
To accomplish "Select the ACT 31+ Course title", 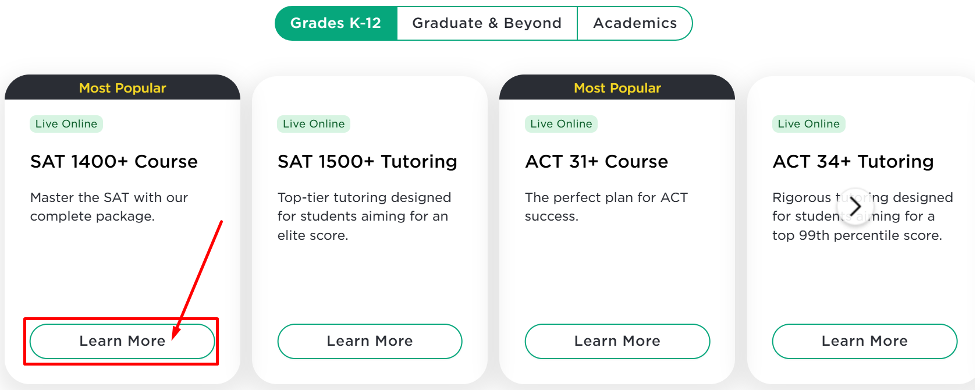I will coord(596,161).
